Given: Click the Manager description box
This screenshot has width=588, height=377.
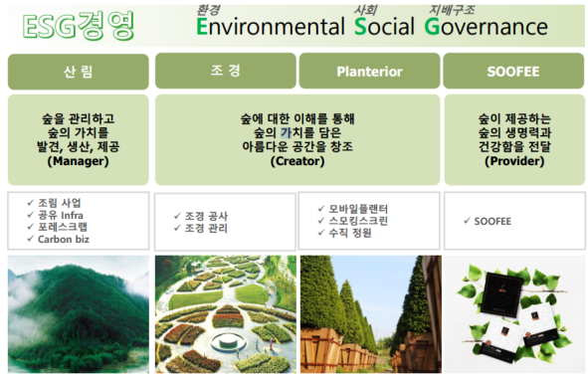Looking at the screenshot, I should (79, 140).
